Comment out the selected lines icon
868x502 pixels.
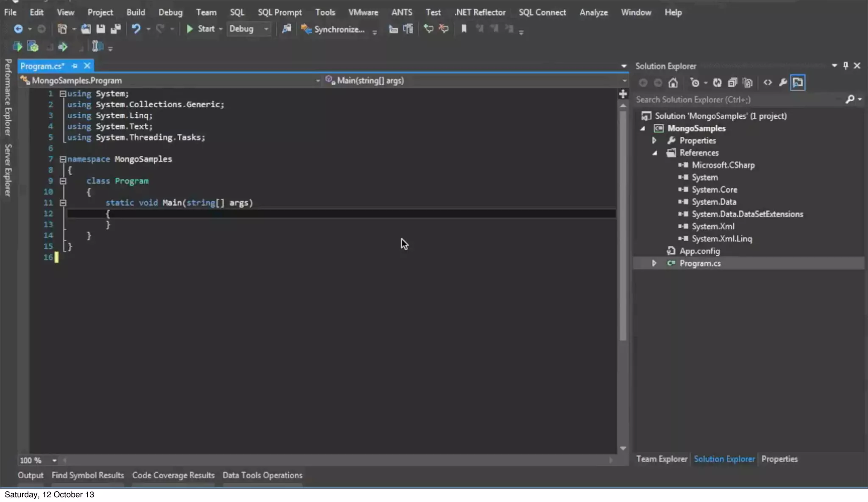click(x=428, y=29)
